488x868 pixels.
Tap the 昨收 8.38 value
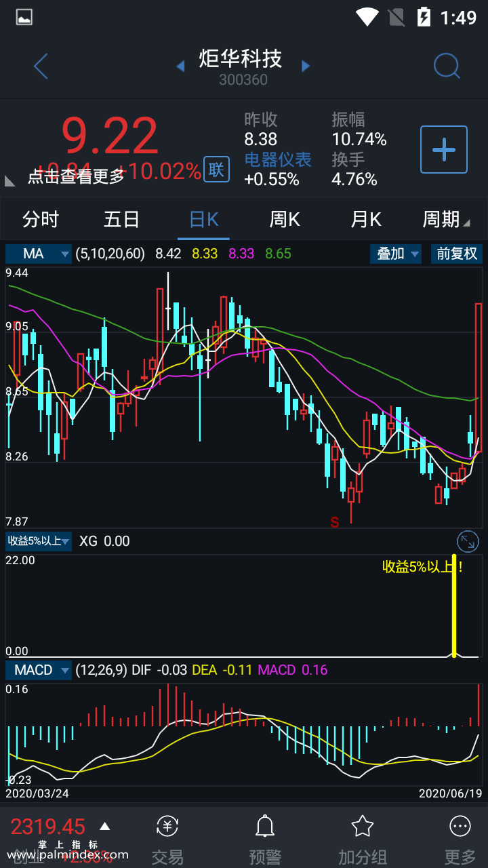(x=261, y=139)
